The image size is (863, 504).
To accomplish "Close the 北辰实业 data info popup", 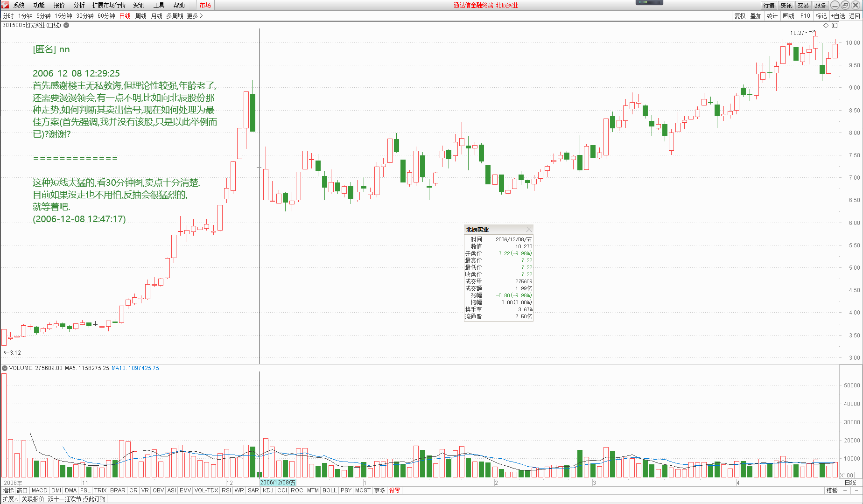I will click(529, 229).
